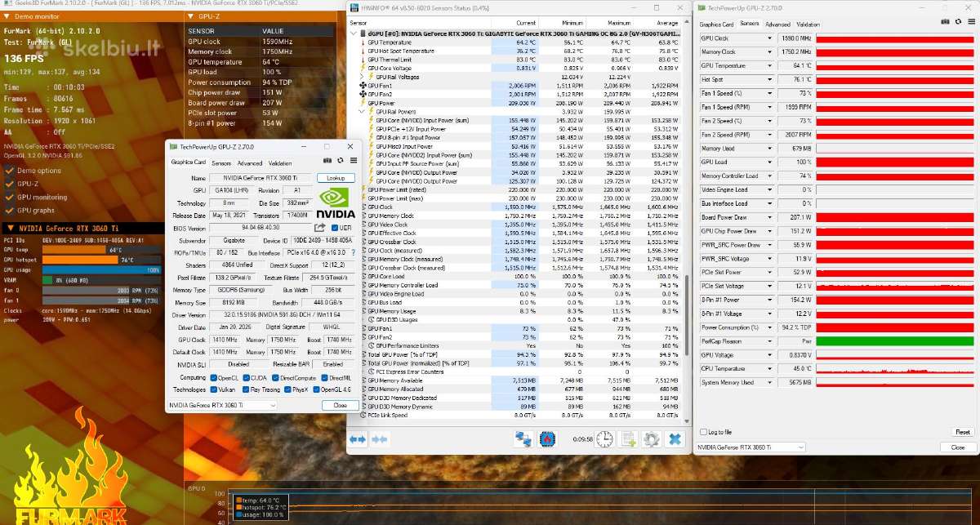The width and height of the screenshot is (980, 525).
Task: Click the HWiNFO clock reset timer icon
Action: coord(604,439)
